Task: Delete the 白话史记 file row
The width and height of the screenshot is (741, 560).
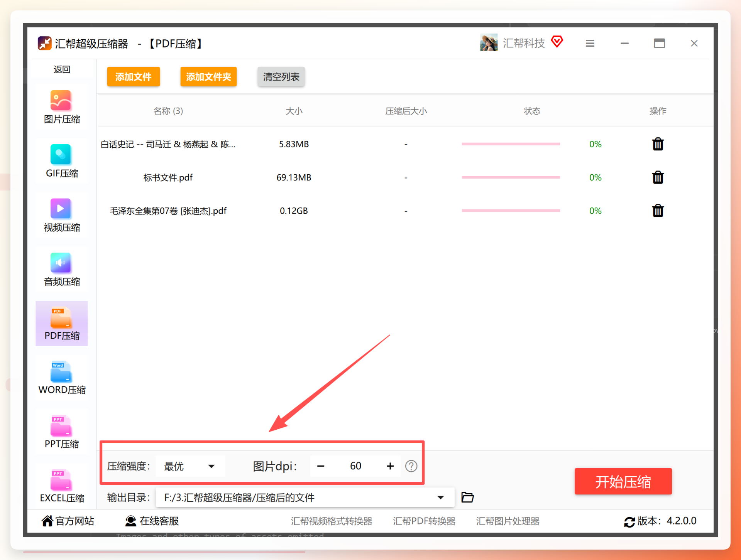Action: (x=658, y=144)
